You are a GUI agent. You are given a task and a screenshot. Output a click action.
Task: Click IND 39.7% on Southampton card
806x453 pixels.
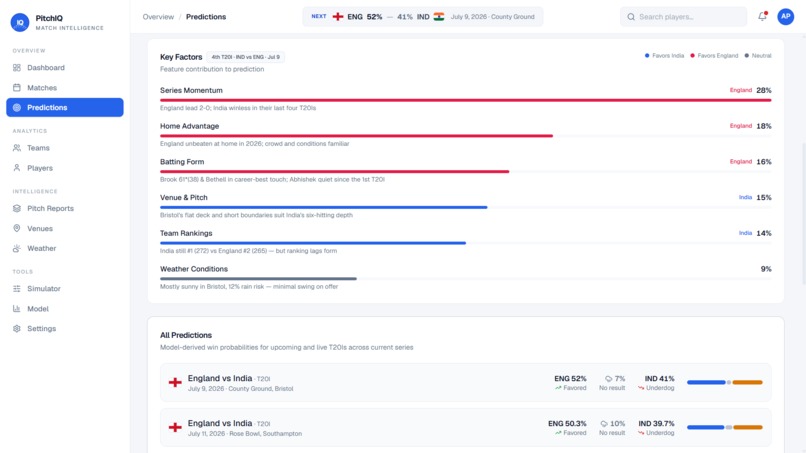tap(656, 424)
